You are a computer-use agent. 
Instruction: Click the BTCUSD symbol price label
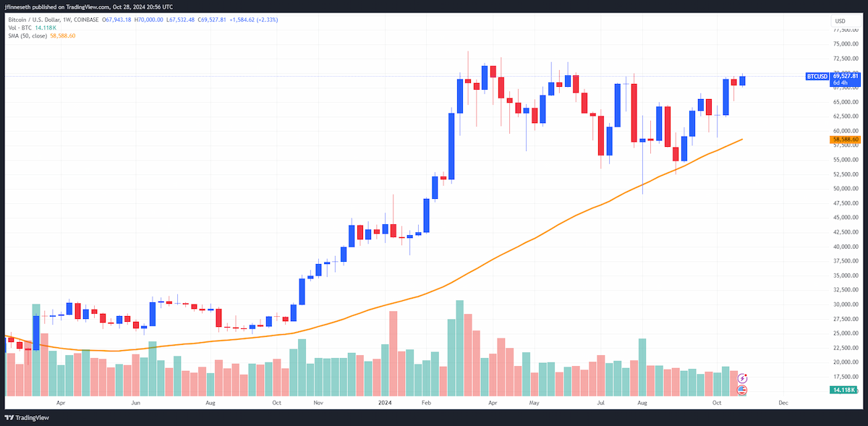[817, 76]
